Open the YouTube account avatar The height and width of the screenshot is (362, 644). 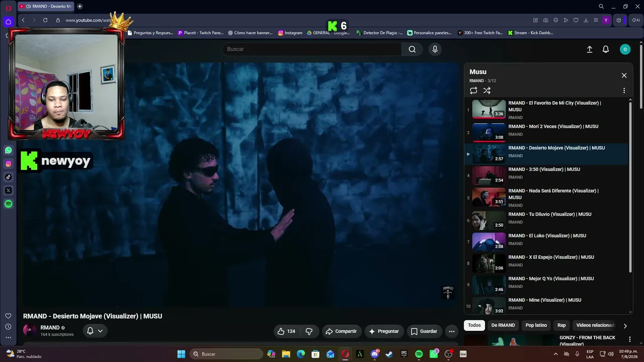625,49
